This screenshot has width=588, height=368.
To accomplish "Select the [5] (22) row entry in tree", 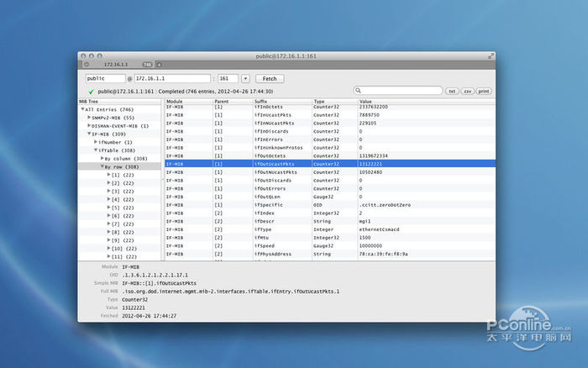I will pyautogui.click(x=122, y=208).
